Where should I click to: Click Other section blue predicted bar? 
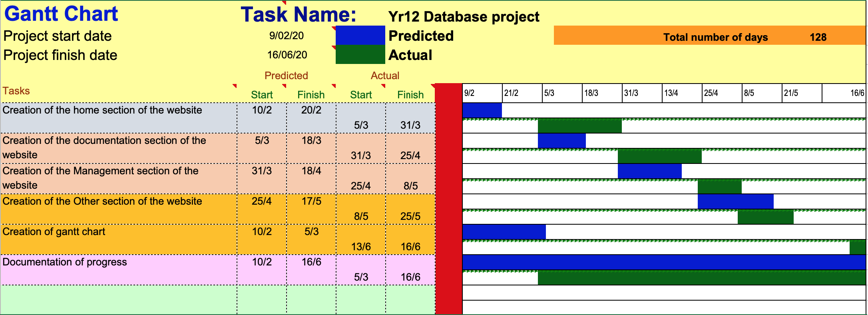pos(736,201)
